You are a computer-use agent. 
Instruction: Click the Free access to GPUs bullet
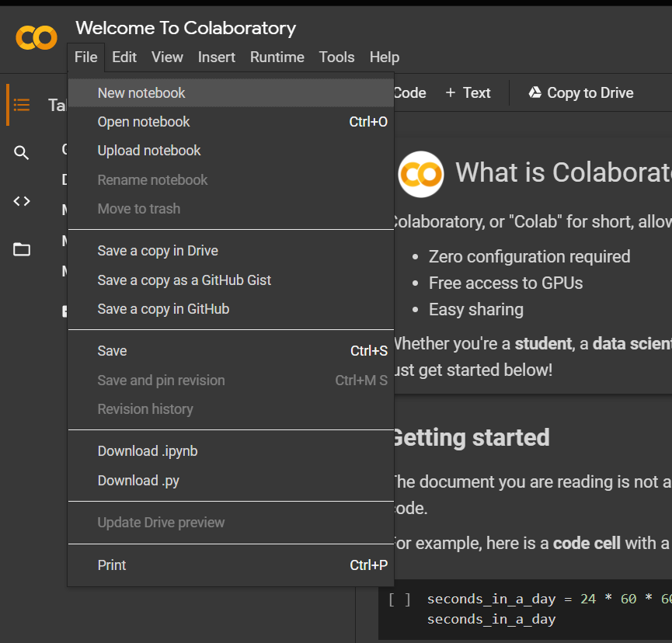pos(506,283)
